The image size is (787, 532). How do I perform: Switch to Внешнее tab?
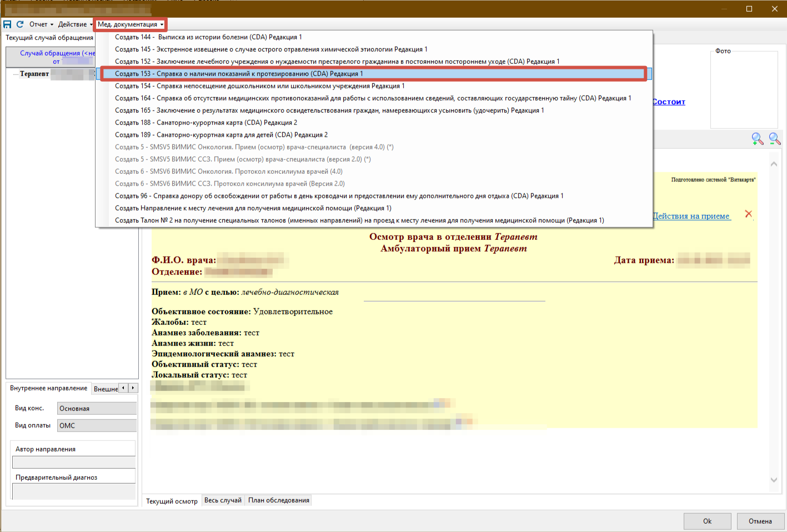click(106, 389)
